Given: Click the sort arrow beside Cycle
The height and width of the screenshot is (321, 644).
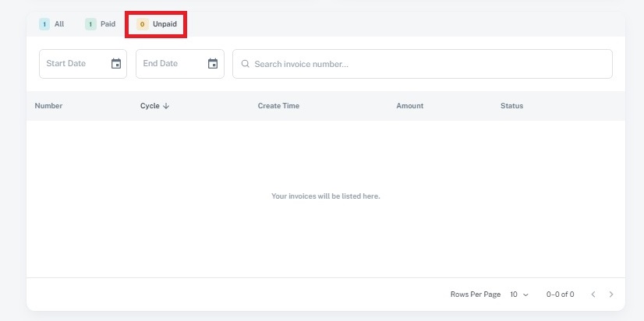Looking at the screenshot, I should [166, 106].
